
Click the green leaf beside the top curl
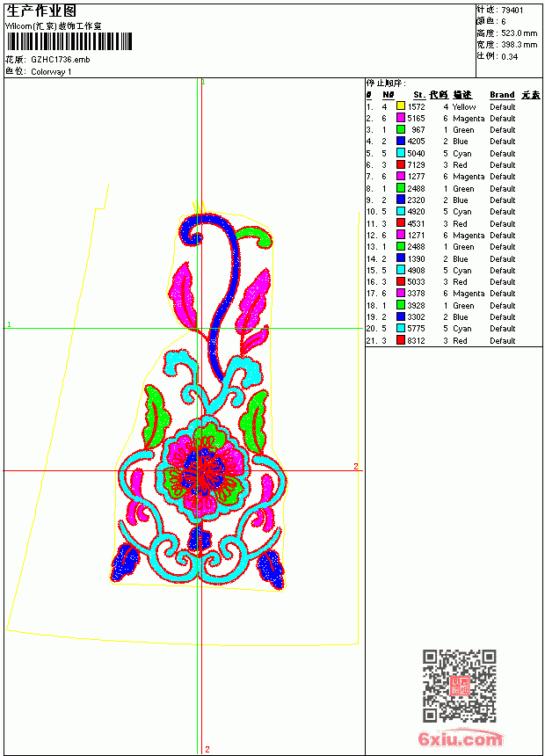point(254,236)
